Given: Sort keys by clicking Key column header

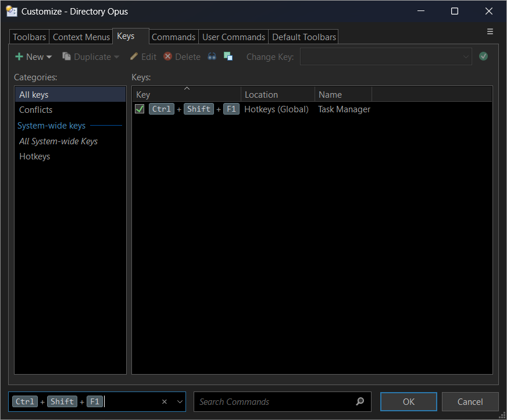Looking at the screenshot, I should (186, 94).
